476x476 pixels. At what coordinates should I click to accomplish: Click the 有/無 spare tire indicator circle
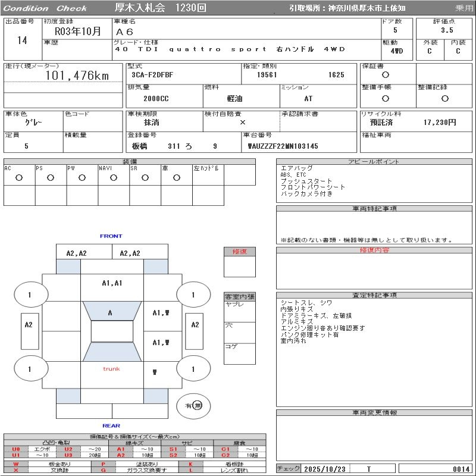coord(193,405)
